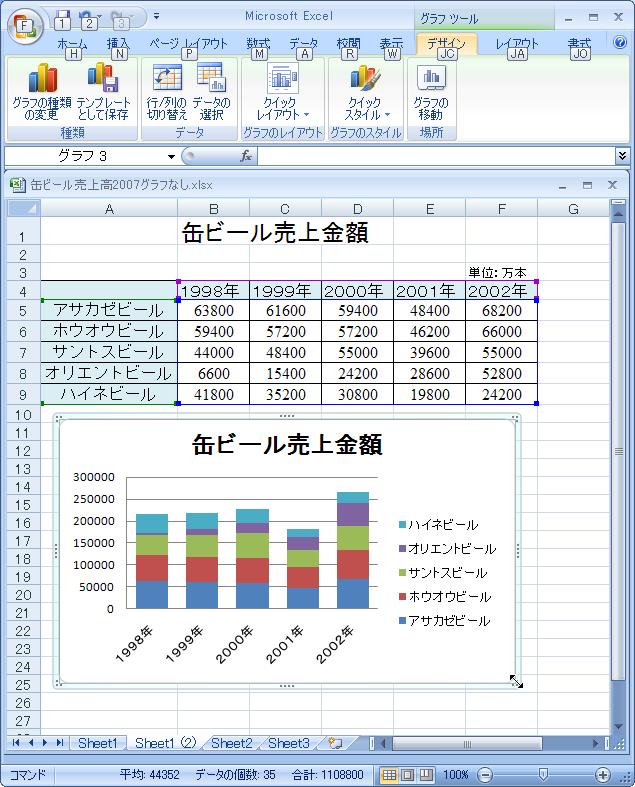
Task: Click the アサカゼビール legend entry
Action: point(445,621)
